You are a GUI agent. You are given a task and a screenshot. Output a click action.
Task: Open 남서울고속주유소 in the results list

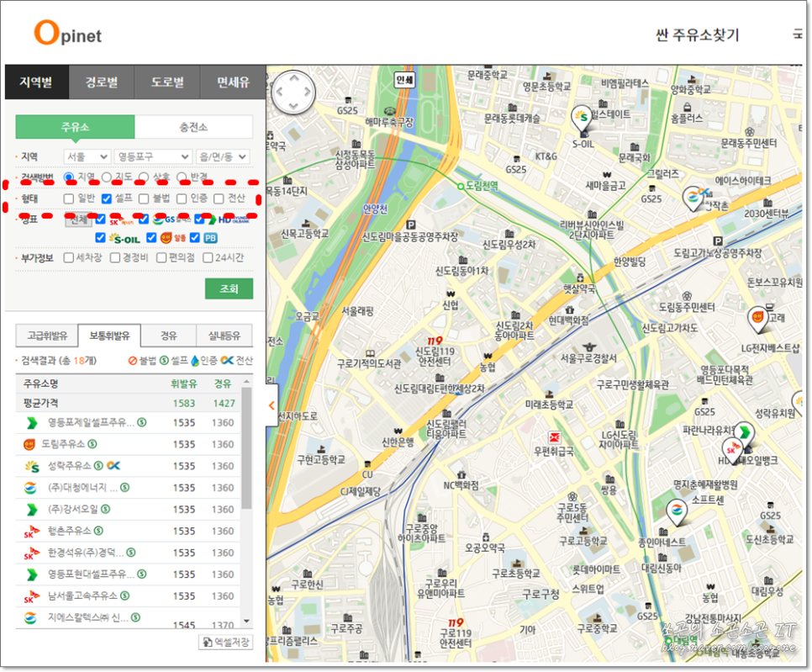(x=83, y=595)
